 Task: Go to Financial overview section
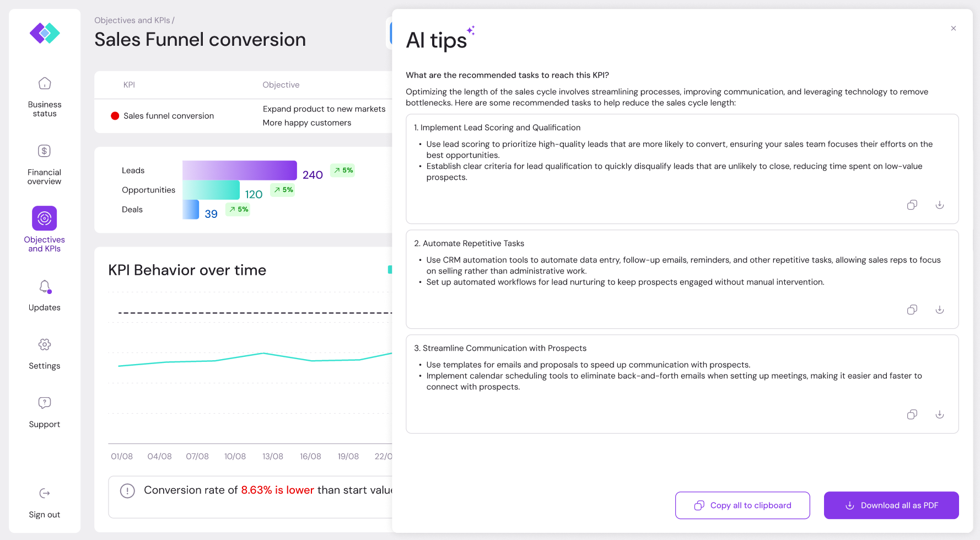45,151
